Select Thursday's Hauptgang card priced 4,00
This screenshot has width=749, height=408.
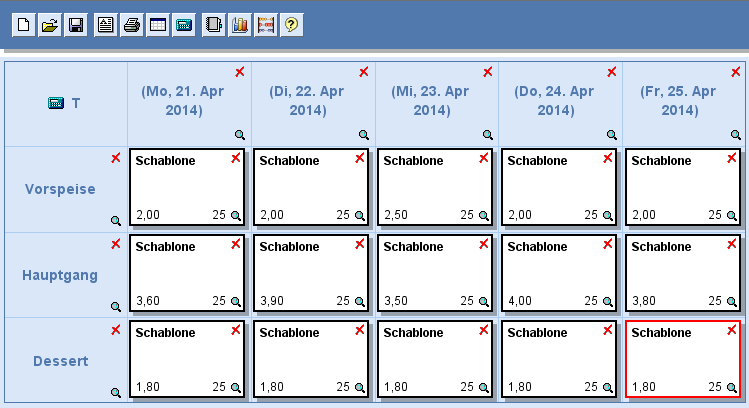559,273
